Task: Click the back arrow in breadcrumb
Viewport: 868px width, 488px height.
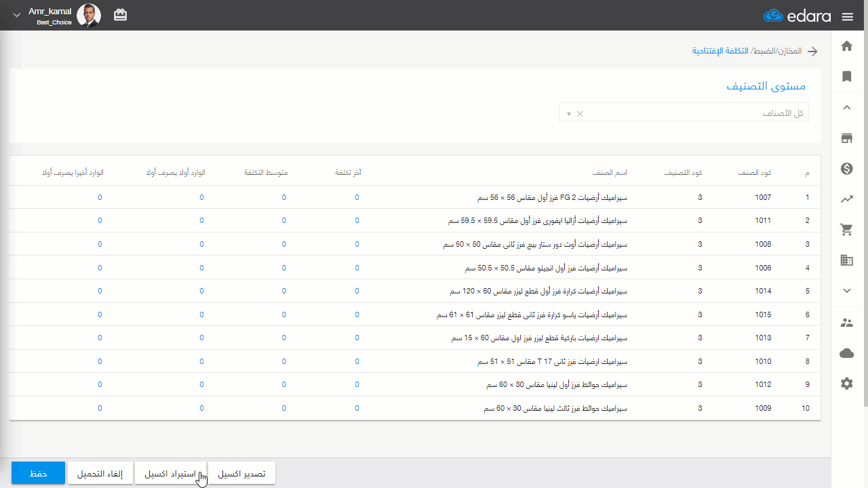Action: (x=812, y=52)
